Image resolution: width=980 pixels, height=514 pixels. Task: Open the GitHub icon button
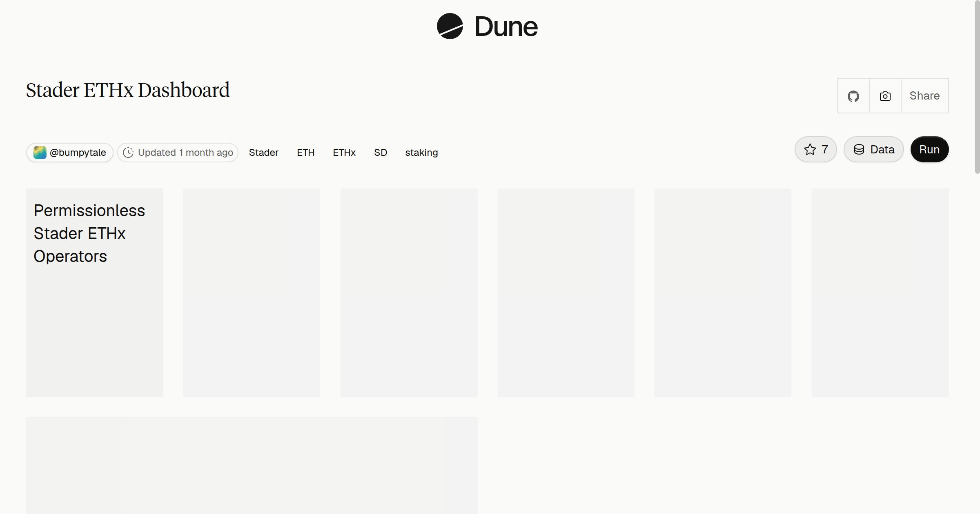[853, 96]
